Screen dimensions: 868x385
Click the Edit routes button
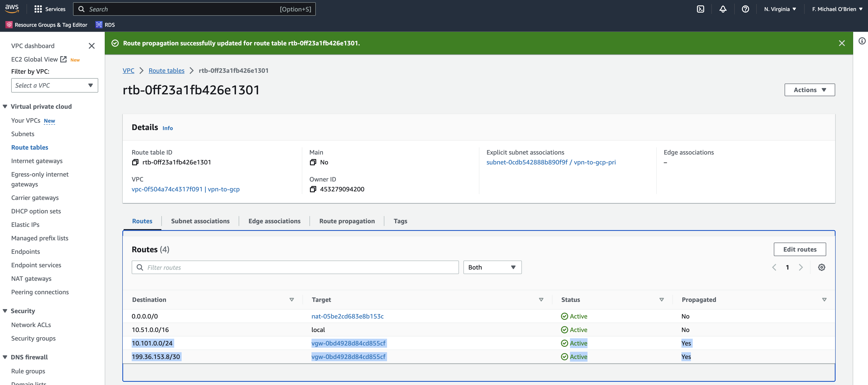[800, 249]
